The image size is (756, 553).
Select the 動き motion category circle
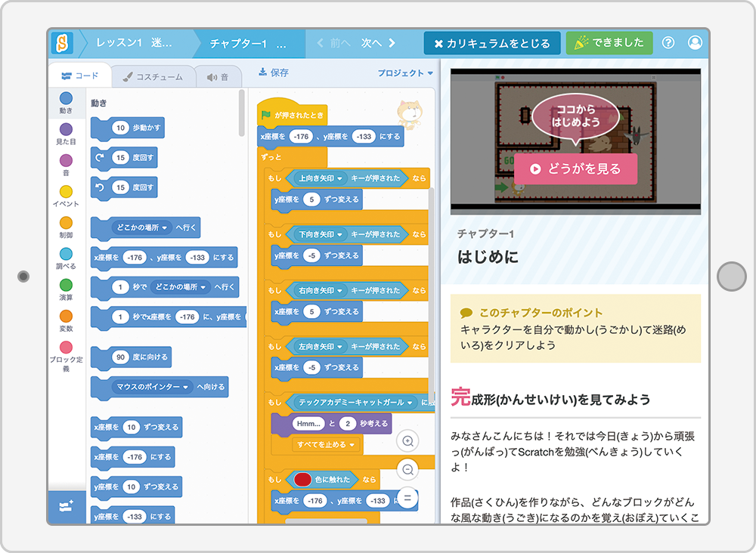(66, 98)
